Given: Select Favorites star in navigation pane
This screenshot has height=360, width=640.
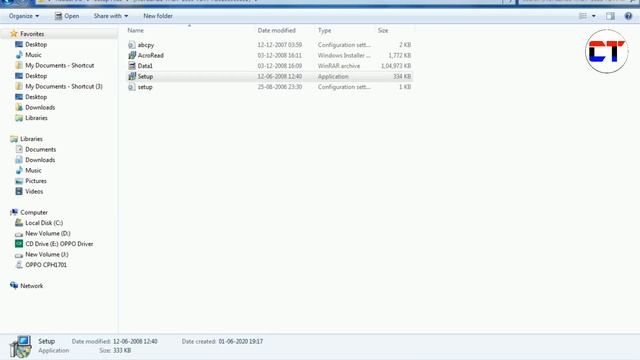Looking at the screenshot, I should [x=14, y=33].
